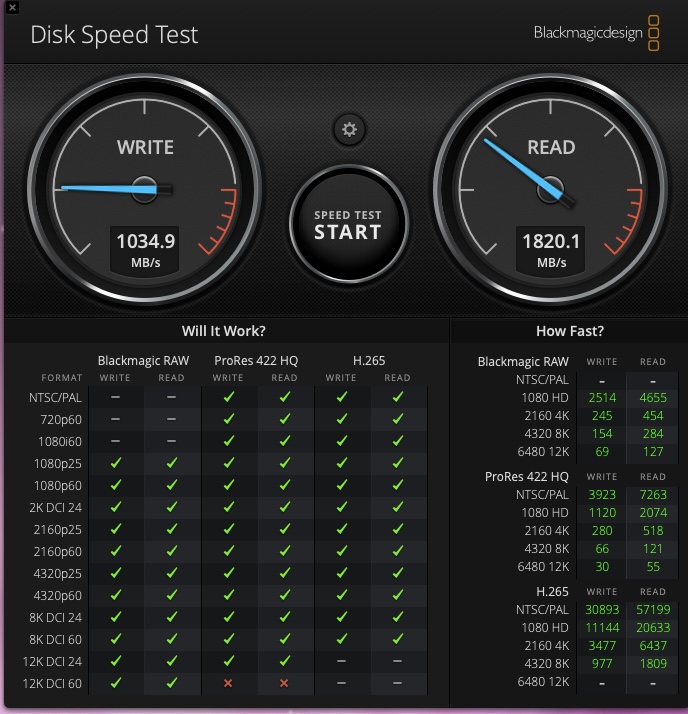Click the 2K DCI 24 format row label
This screenshot has width=688, height=714.
tap(56, 508)
